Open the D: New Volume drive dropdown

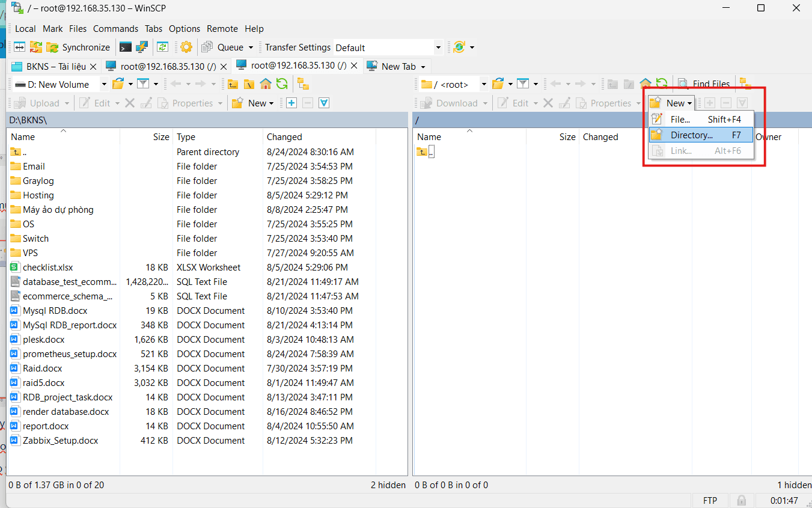coord(105,84)
